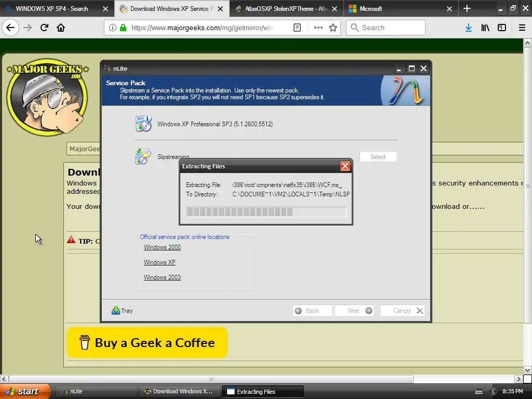The width and height of the screenshot is (532, 399).
Task: Click the browser forward arrow
Action: coord(28,28)
